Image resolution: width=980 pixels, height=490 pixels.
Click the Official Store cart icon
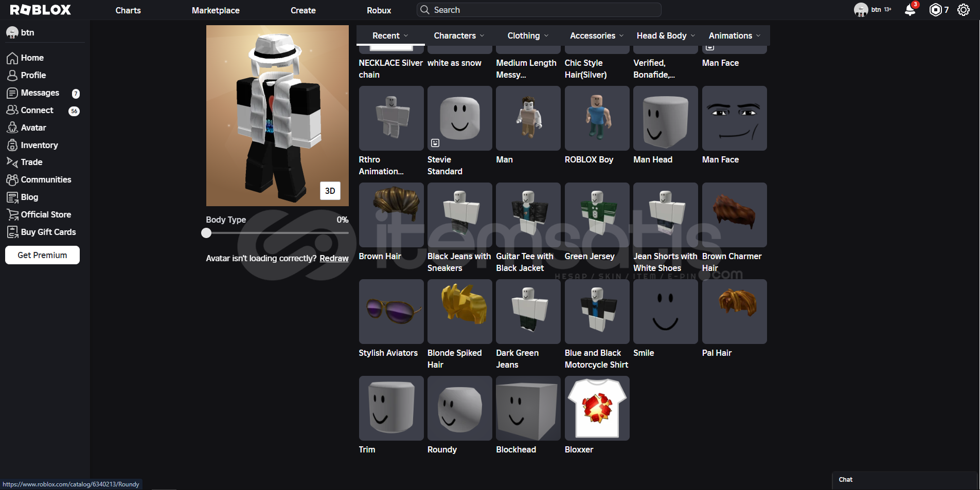[12, 214]
